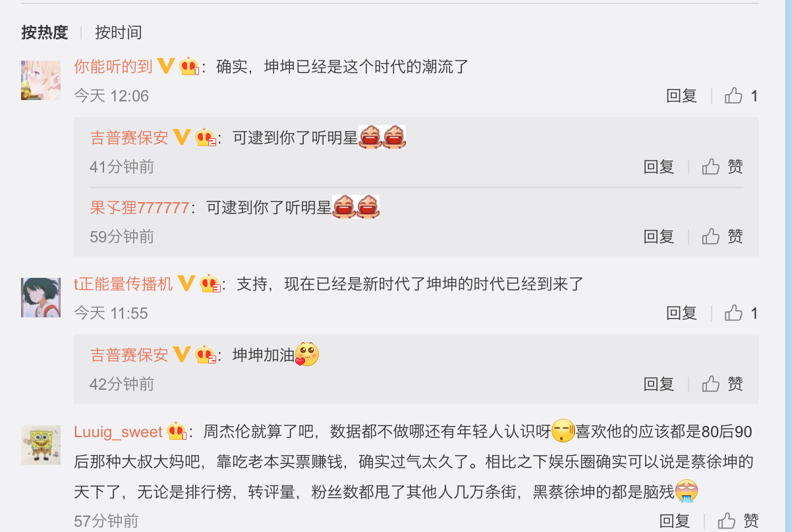Image resolution: width=792 pixels, height=532 pixels.
Task: Reply to 你能听的到's comment
Action: [x=681, y=96]
